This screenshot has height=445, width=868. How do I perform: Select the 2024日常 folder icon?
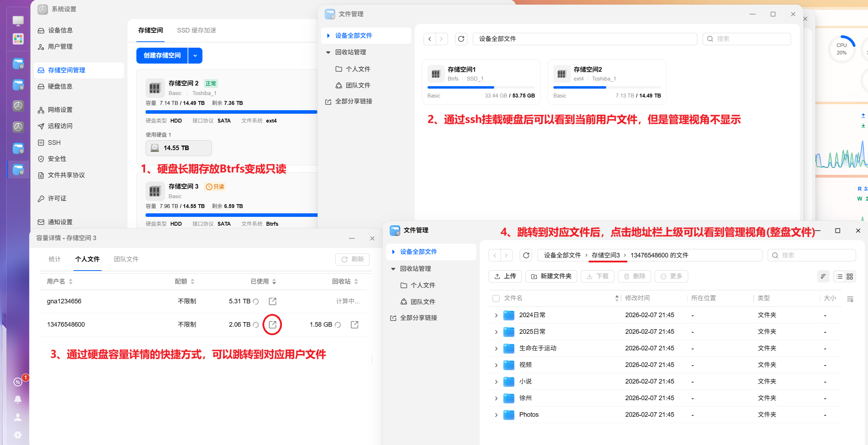point(509,315)
